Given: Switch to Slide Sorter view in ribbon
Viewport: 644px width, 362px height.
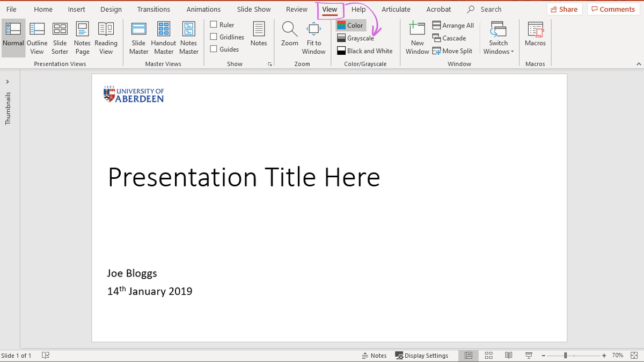Looking at the screenshot, I should tap(60, 38).
